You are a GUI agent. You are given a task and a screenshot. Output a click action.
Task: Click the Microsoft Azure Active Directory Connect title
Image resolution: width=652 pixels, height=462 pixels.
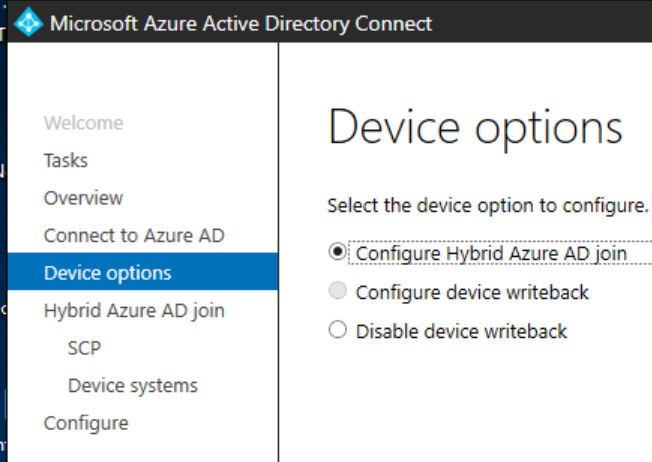[241, 23]
